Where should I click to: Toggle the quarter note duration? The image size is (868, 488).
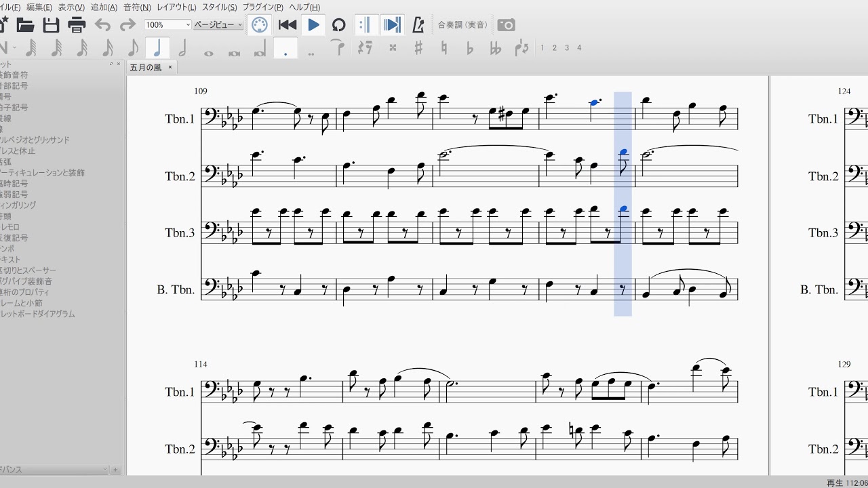[x=157, y=48]
